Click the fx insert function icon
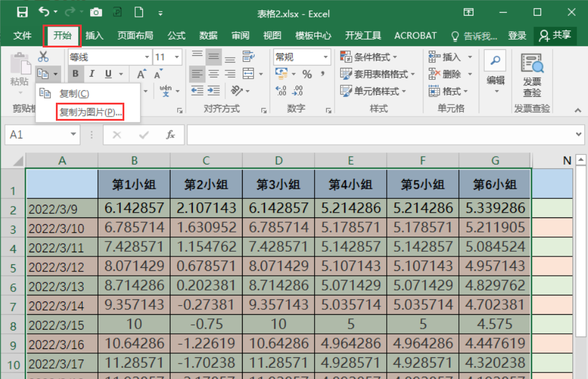 [170, 135]
